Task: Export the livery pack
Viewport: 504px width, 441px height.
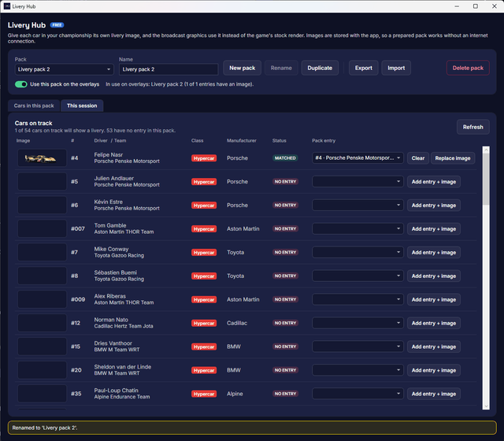Action: (364, 68)
